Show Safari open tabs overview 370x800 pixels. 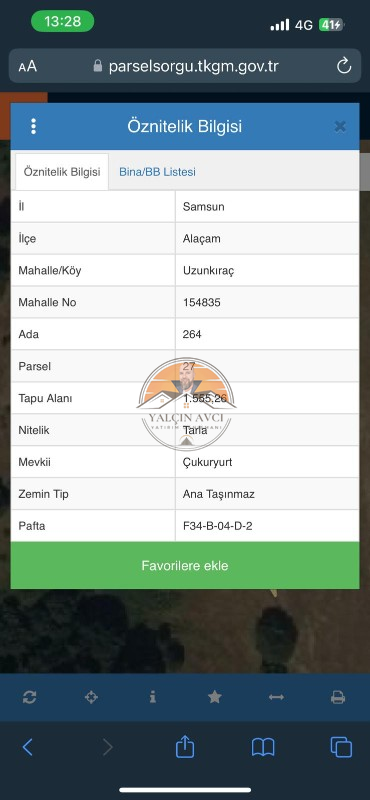tap(341, 747)
